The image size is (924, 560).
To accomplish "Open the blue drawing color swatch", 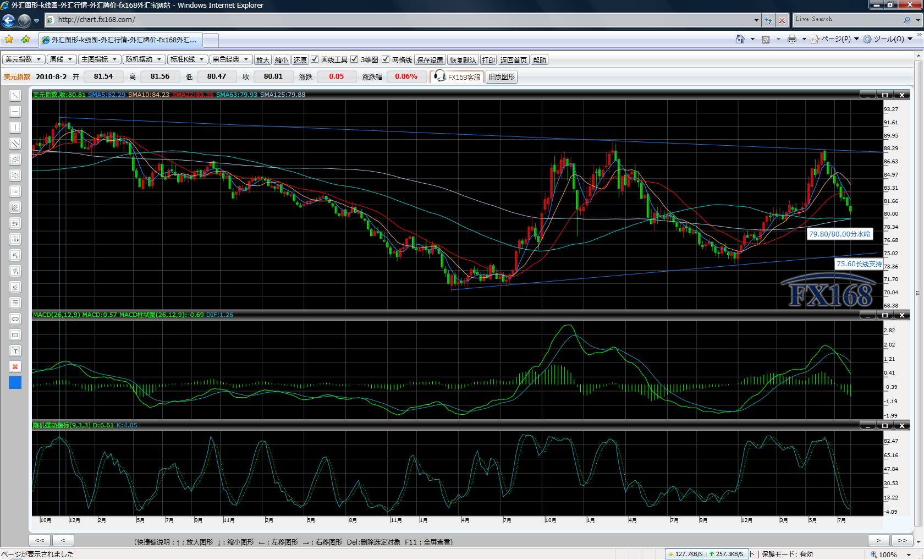I will pos(15,383).
